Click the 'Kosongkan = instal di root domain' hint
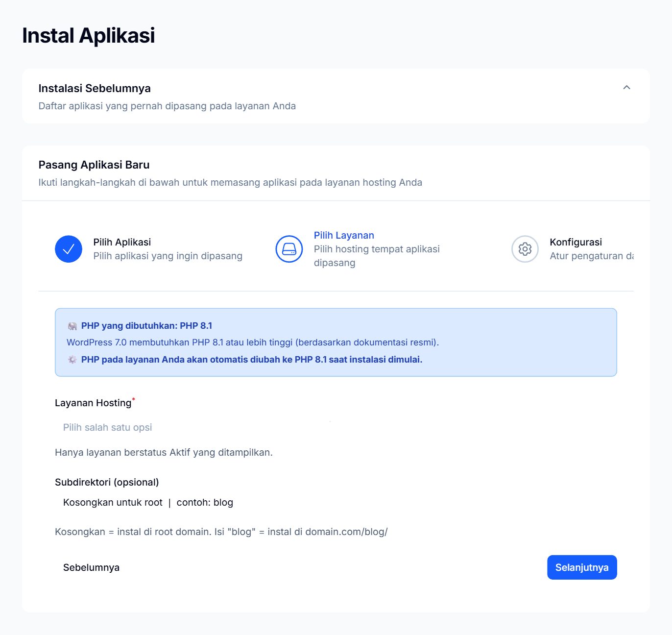The width and height of the screenshot is (672, 635). (221, 532)
